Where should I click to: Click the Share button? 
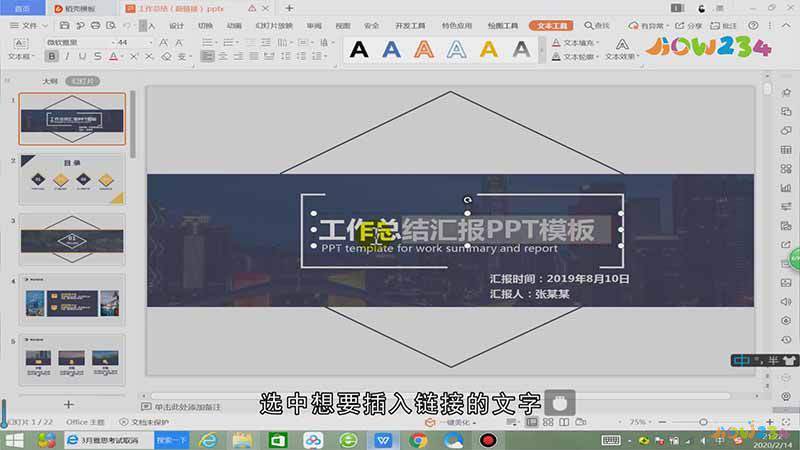688,26
